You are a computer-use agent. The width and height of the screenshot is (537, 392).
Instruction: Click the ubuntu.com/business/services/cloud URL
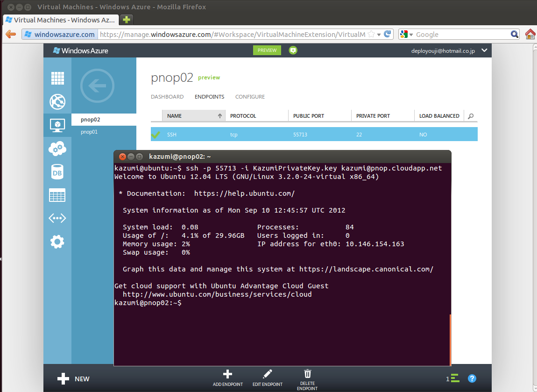[217, 294]
